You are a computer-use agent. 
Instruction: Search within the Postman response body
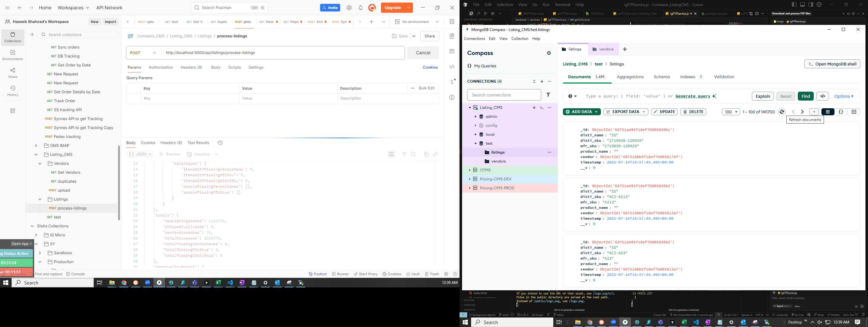pos(414,154)
